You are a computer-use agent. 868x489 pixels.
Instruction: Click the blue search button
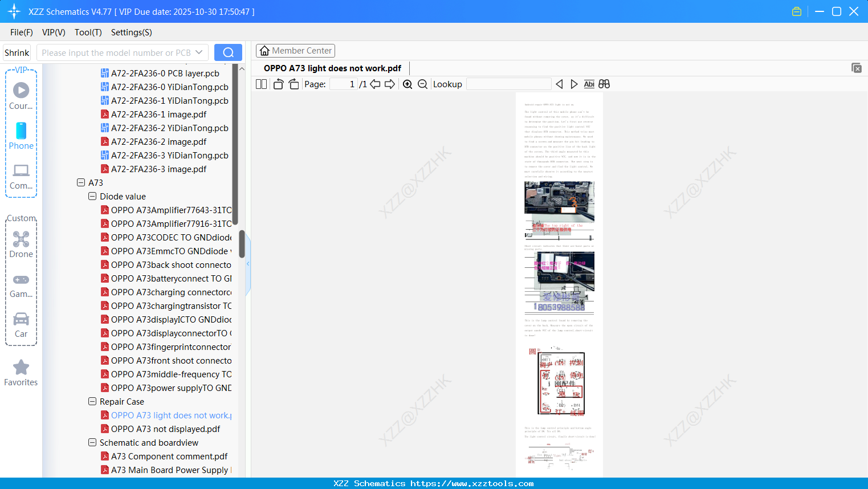point(228,52)
